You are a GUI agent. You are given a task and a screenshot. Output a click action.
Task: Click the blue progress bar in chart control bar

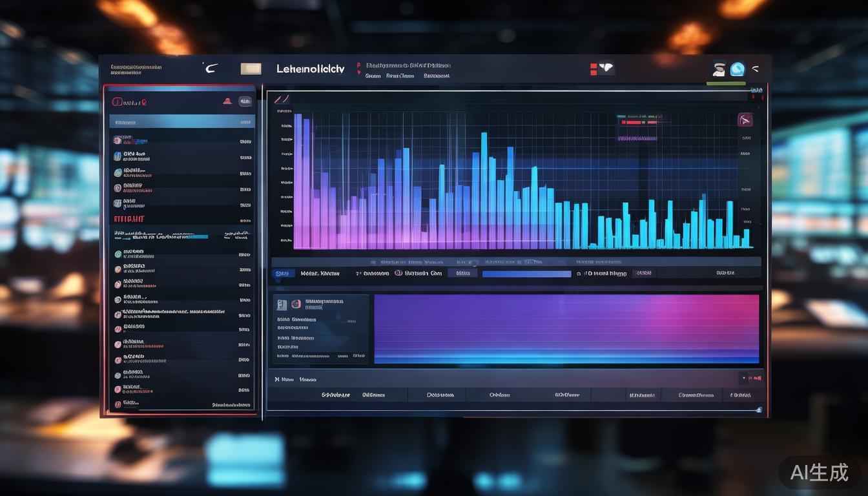pos(526,274)
